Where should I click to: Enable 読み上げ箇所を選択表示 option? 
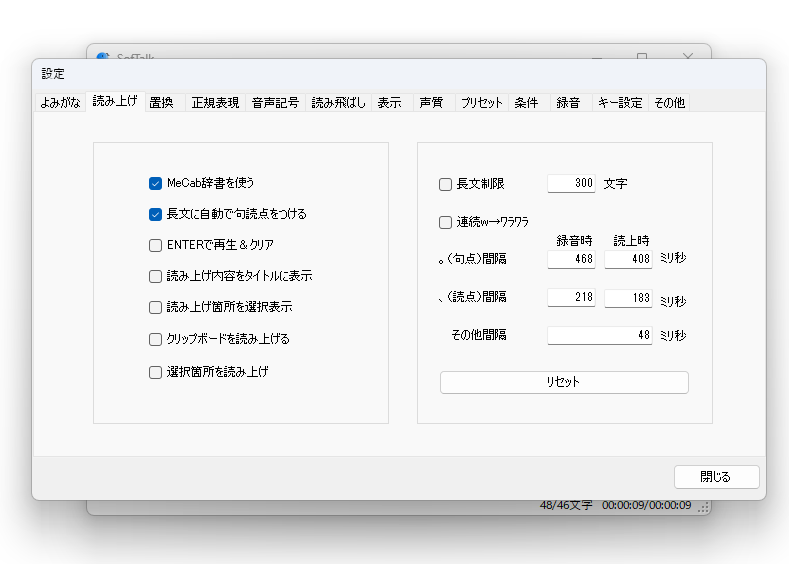pos(155,307)
